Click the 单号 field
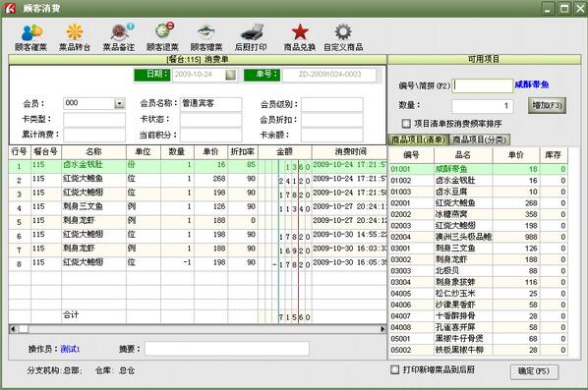The image size is (588, 390). click(329, 75)
